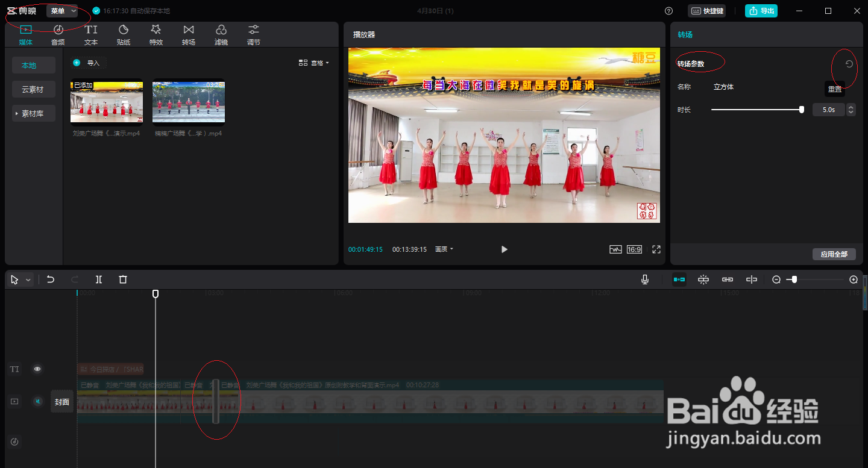The image size is (868, 468).
Task: Play the video in the player
Action: click(x=505, y=249)
